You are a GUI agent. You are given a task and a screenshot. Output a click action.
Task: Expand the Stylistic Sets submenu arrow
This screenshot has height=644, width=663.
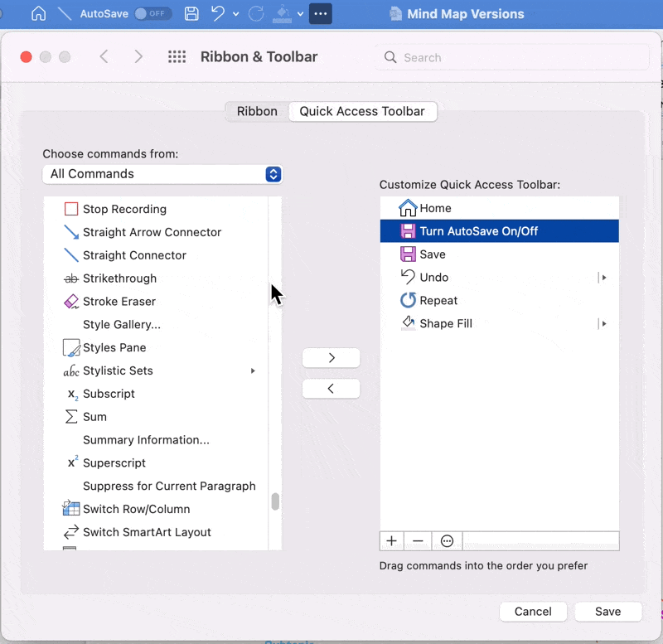(x=253, y=370)
